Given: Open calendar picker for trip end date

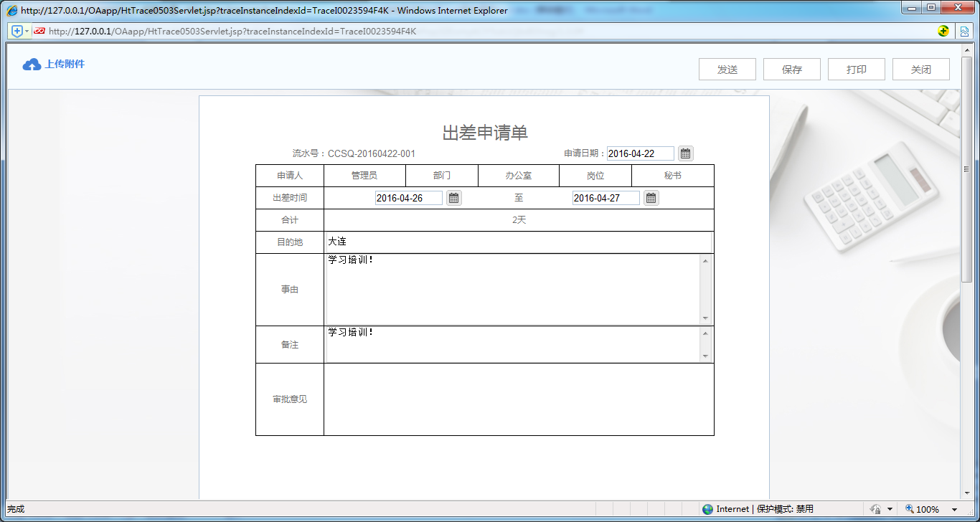Looking at the screenshot, I should pyautogui.click(x=651, y=198).
